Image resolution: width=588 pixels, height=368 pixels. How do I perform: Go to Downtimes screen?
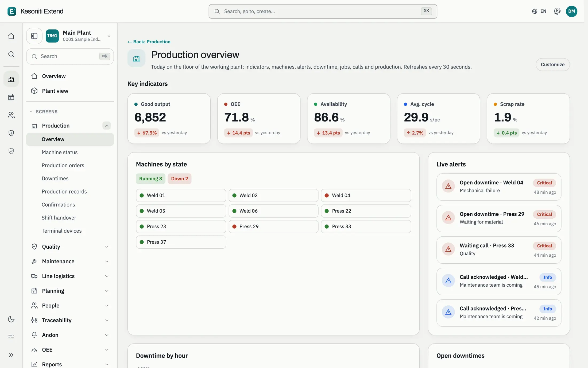pos(70,179)
